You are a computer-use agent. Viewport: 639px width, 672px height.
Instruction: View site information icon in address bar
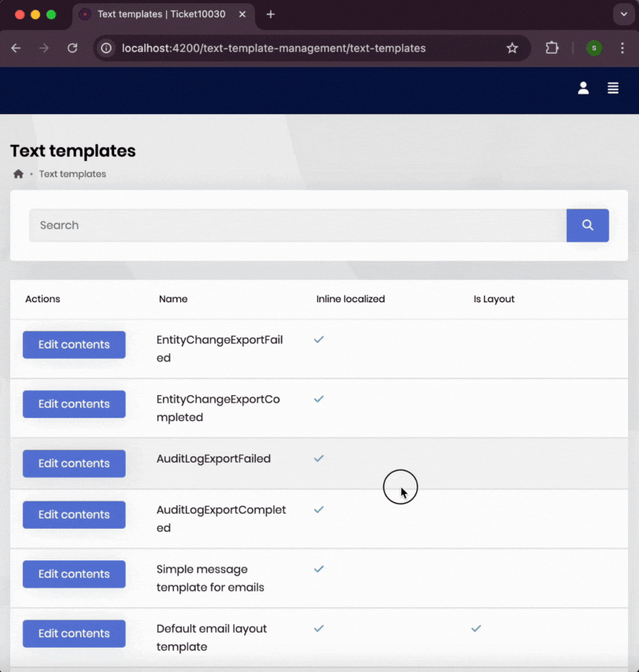coord(106,48)
